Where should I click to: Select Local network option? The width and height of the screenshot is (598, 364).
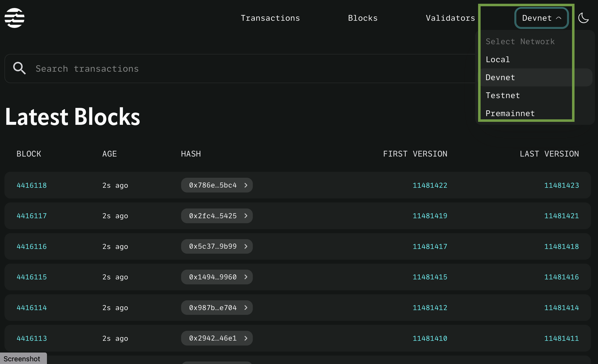tap(498, 59)
